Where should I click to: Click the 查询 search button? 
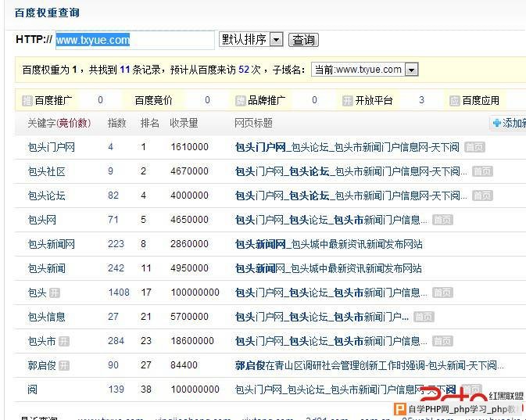pos(303,40)
